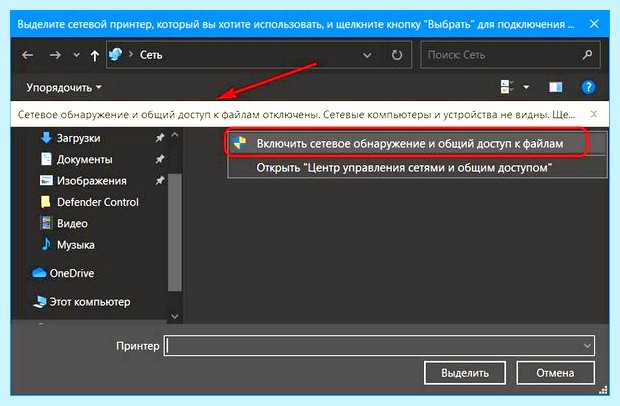Open "Видео" in navigation pane

coord(72,223)
